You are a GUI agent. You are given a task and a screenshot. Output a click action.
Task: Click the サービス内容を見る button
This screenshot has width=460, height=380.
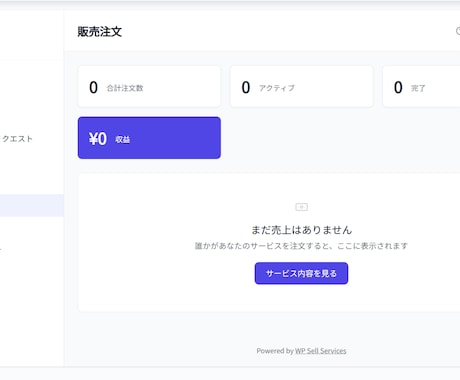coord(301,273)
